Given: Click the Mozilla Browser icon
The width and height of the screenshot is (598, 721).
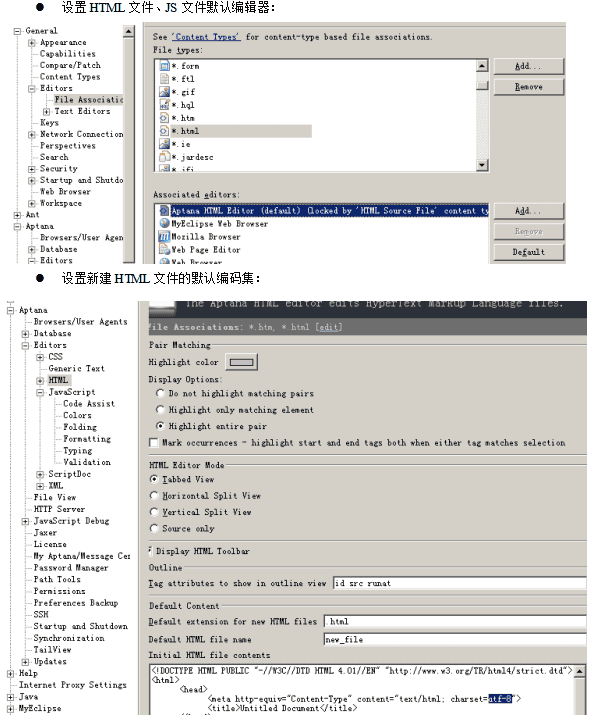Looking at the screenshot, I should (164, 236).
